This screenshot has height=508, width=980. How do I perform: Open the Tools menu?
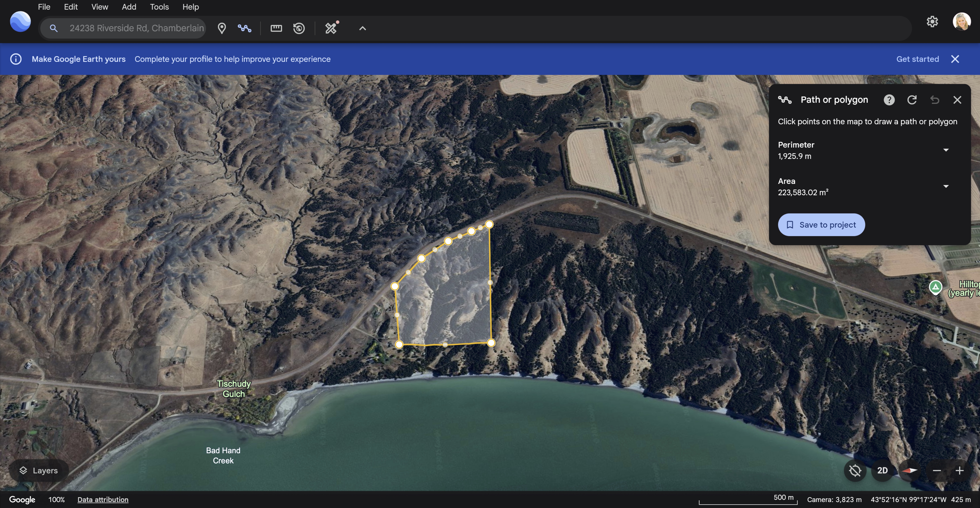pos(159,7)
